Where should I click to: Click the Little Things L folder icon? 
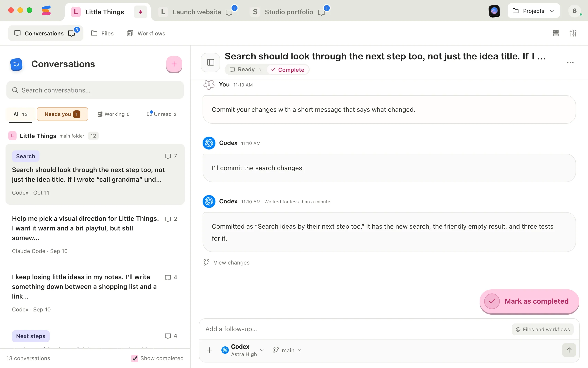coord(12,136)
